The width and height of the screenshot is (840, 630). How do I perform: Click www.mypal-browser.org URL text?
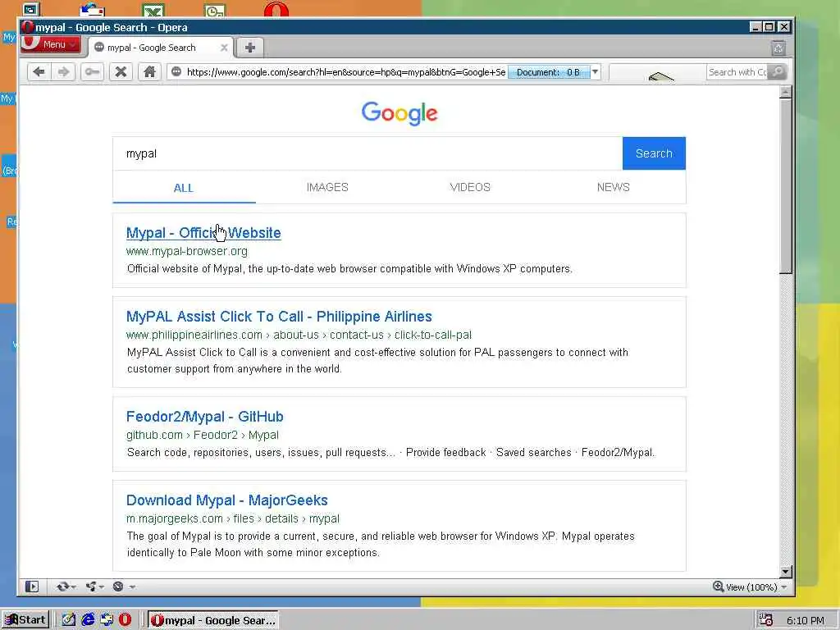coord(187,251)
